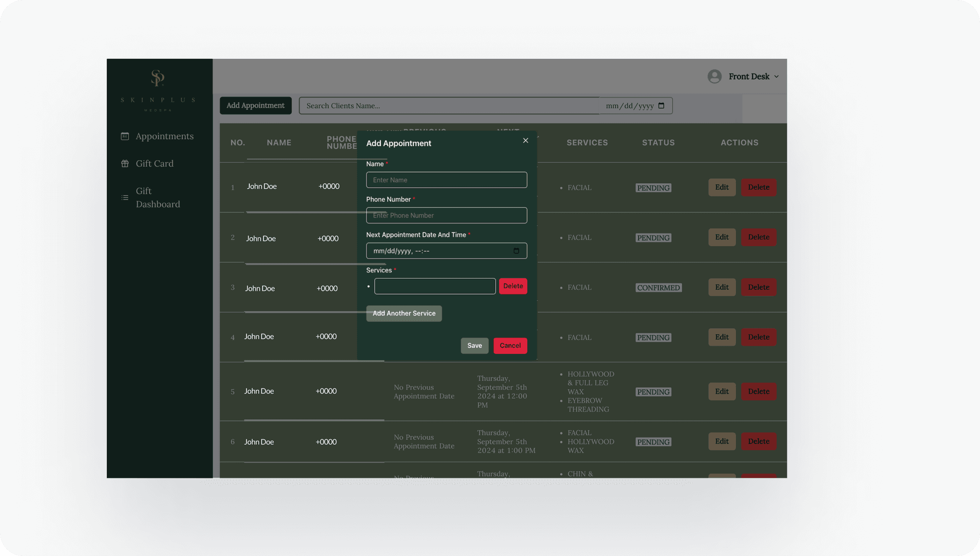Click the SERVICES column header
Viewport: 980px width, 556px height.
click(587, 143)
